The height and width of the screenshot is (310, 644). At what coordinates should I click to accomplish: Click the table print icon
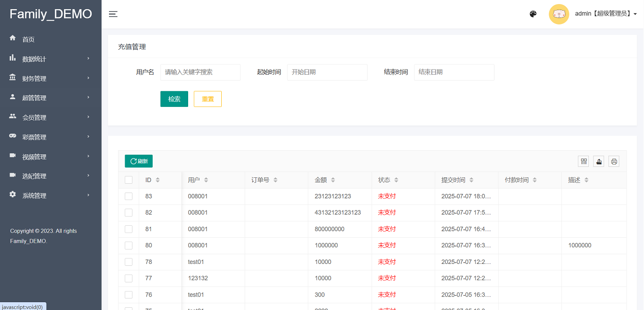coord(614,161)
